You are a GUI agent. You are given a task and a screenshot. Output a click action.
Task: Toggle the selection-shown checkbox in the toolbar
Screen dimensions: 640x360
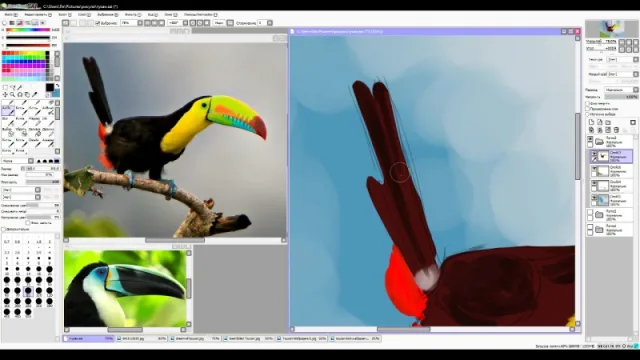pyautogui.click(x=98, y=23)
